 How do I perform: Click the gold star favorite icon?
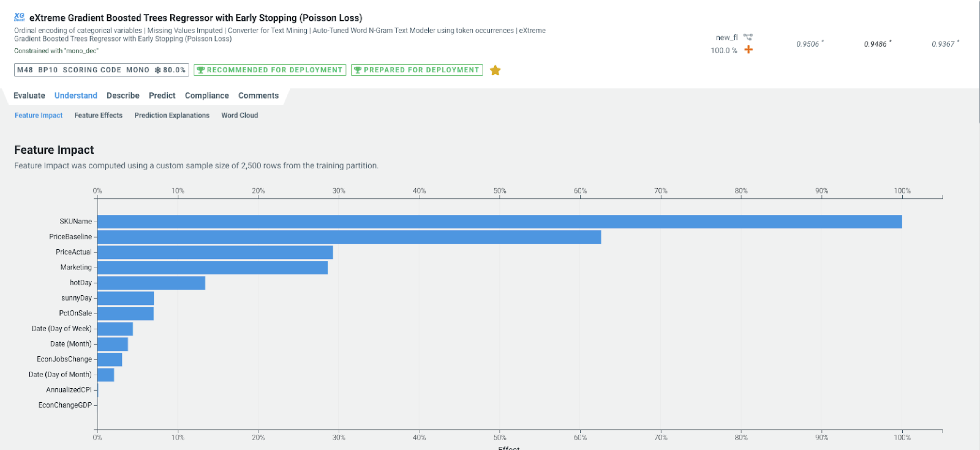coord(495,70)
